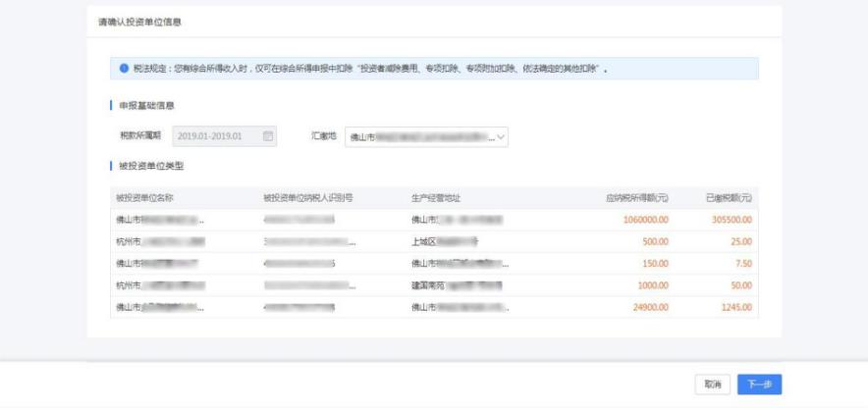The image size is (868, 410).
Task: Click the 应纳税所得额(元) column header
Action: (x=636, y=198)
